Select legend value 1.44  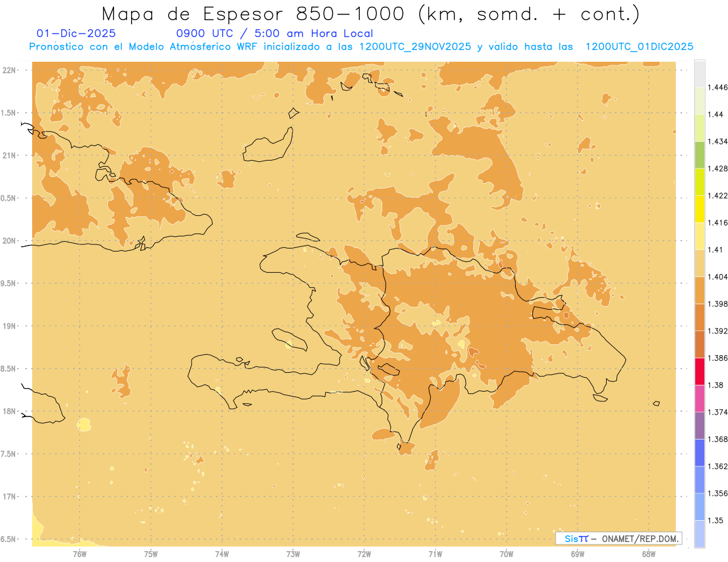(715, 115)
